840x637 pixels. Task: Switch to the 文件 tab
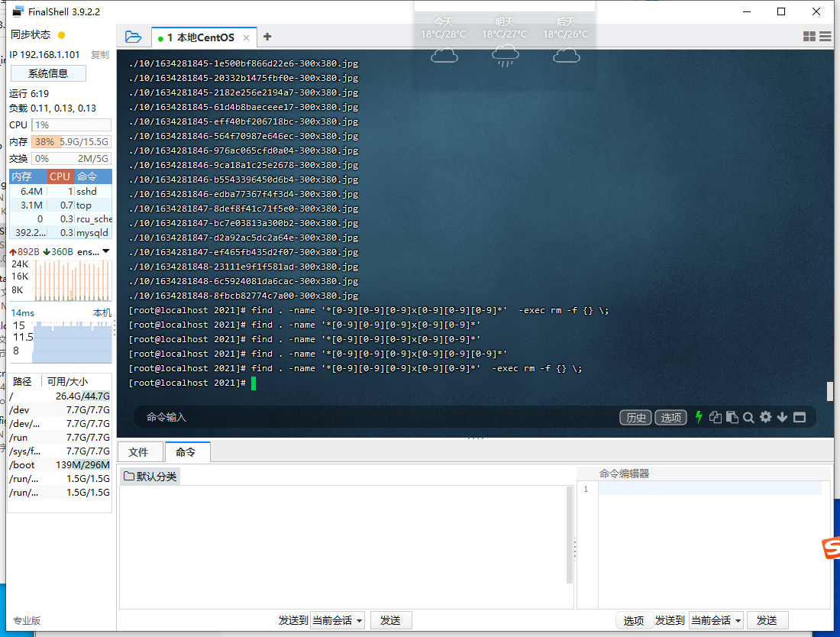138,452
